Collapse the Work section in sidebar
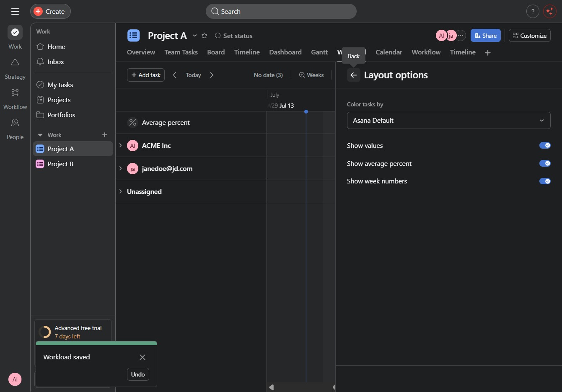Screen dimensions: 562x392 tap(40, 135)
